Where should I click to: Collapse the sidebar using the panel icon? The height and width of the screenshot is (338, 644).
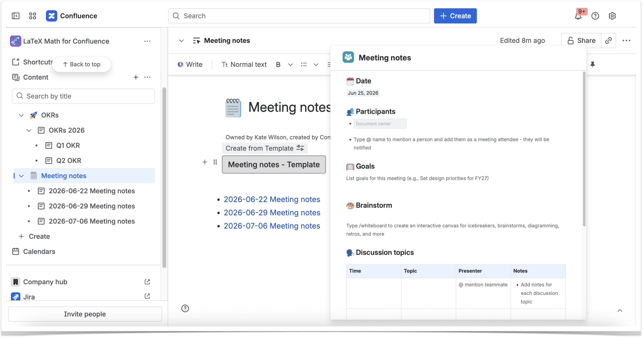pyautogui.click(x=16, y=16)
